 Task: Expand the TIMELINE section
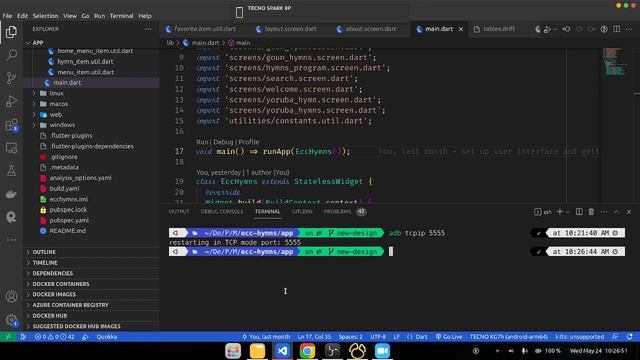tap(92, 263)
